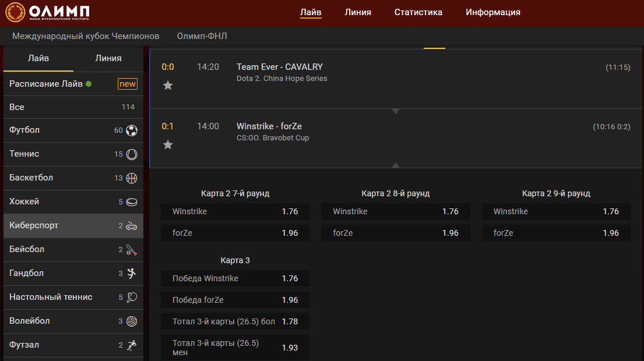Bet on Winstrike in Карта 2 7-й раунд
644x361 pixels.
coord(235,211)
